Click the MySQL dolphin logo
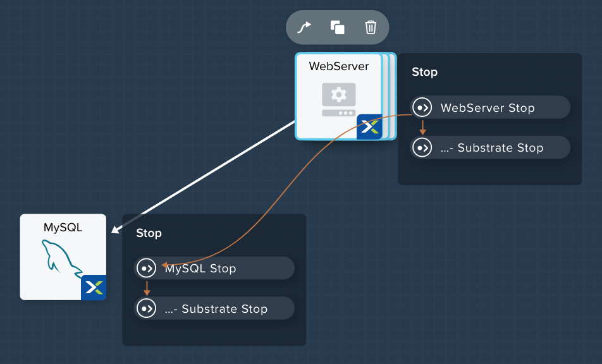The height and width of the screenshot is (364, 602). click(62, 258)
